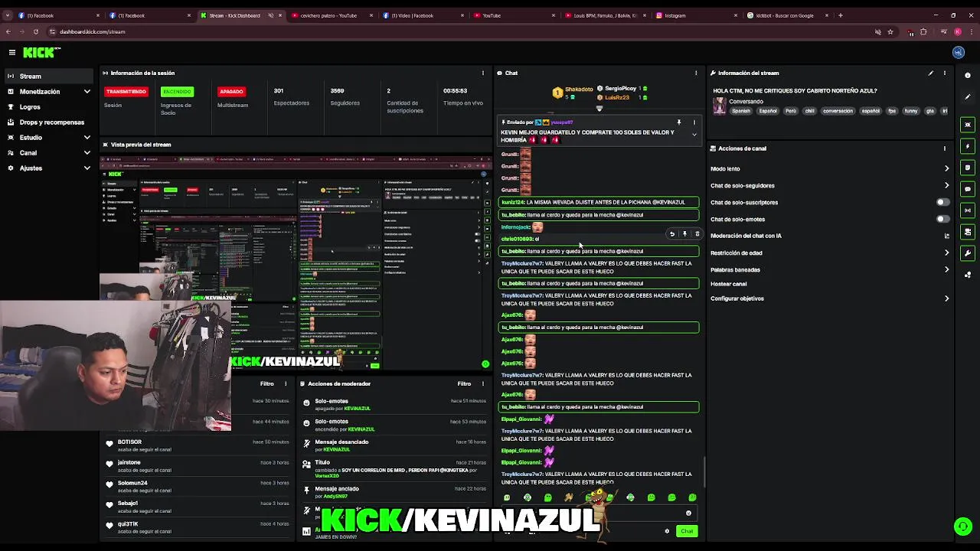
Task: Send message with the green Chat button
Action: pos(687,531)
